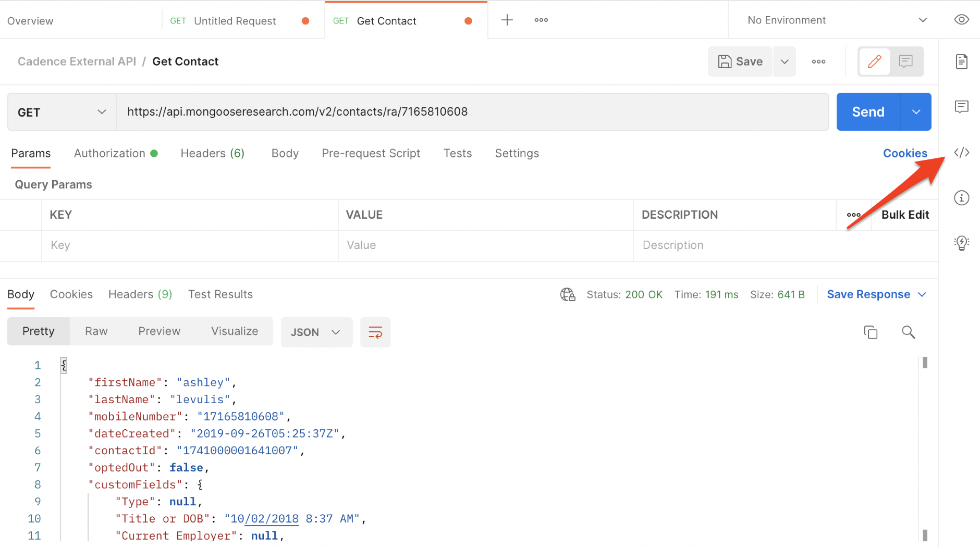Open the code snippet panel icon

tap(961, 153)
